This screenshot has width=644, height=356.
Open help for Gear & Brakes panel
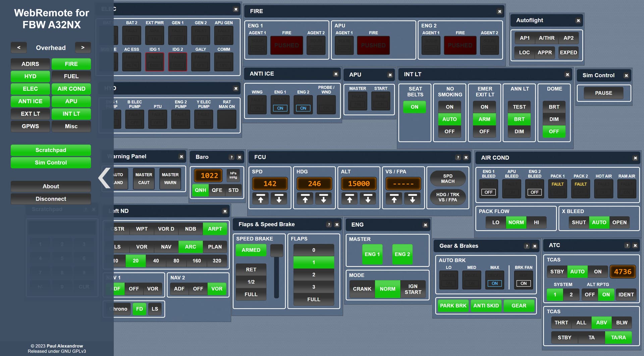click(x=527, y=246)
